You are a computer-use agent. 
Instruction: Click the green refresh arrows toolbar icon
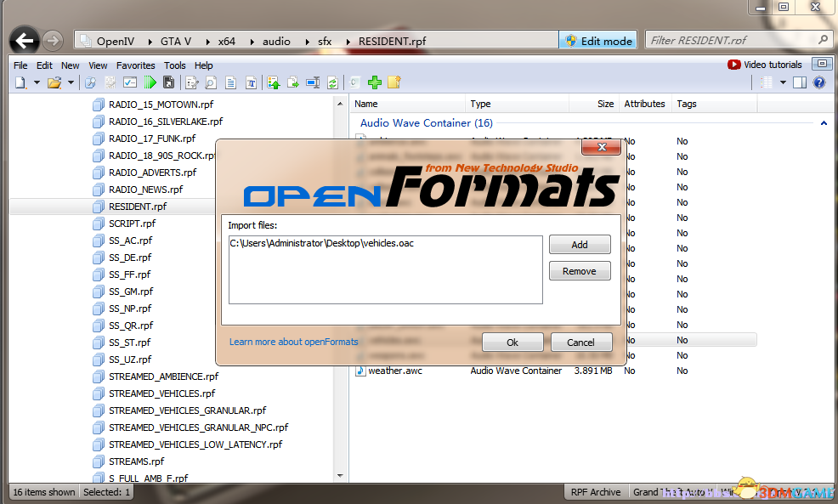click(332, 82)
